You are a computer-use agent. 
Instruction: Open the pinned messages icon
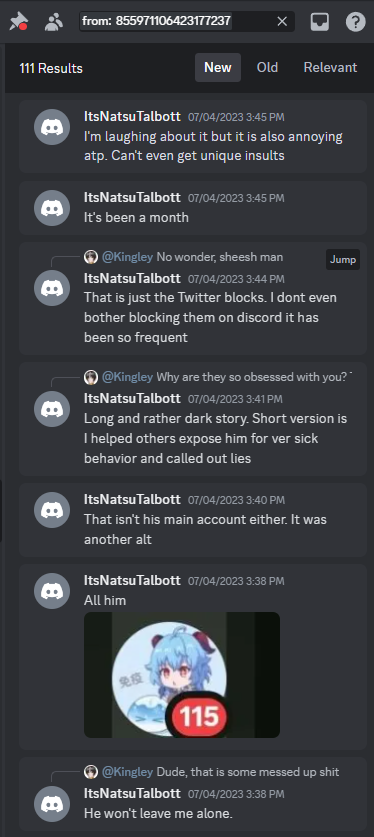click(19, 21)
